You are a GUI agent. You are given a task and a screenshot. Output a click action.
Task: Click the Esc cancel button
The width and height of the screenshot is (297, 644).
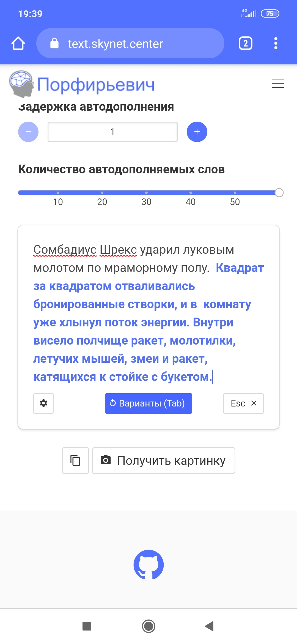click(243, 403)
